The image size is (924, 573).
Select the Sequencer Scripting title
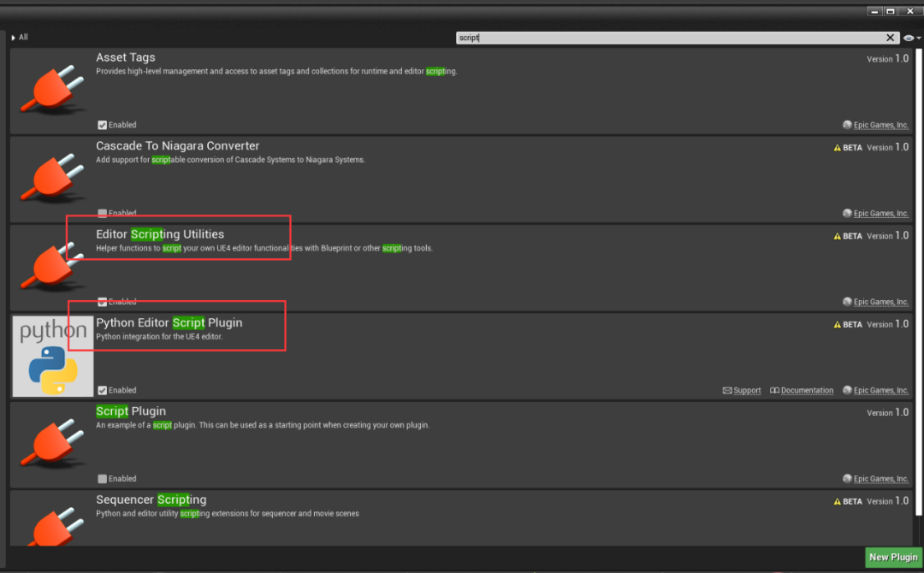[x=151, y=499]
